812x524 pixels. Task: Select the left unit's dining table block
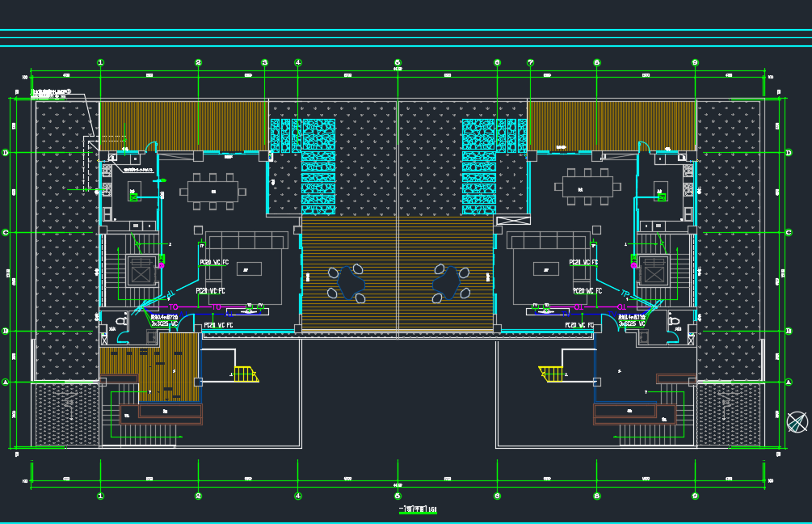[x=212, y=192]
